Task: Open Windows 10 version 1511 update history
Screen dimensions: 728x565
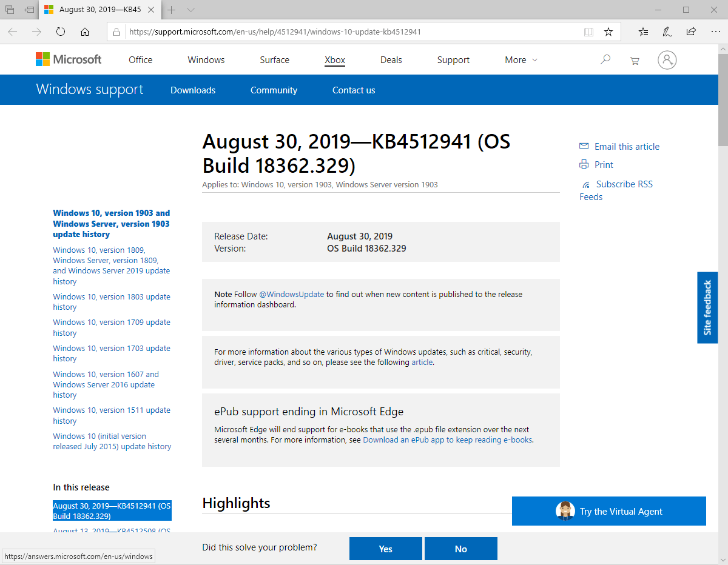Action: pos(112,415)
